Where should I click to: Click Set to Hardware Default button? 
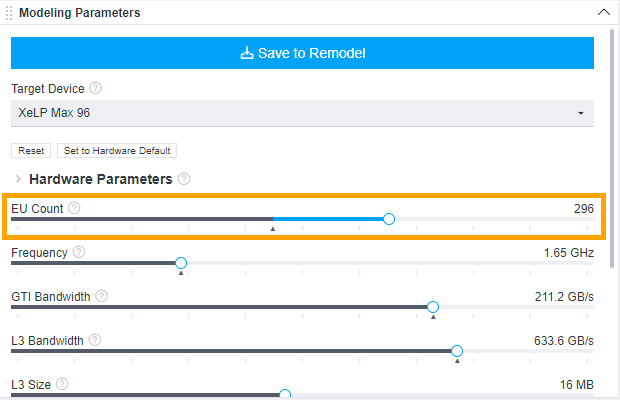117,151
